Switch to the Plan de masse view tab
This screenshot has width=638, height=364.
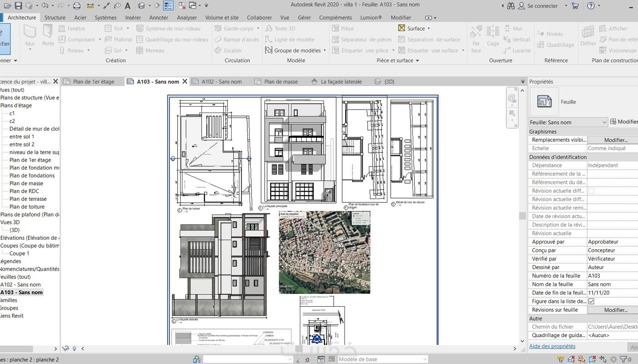tap(281, 81)
